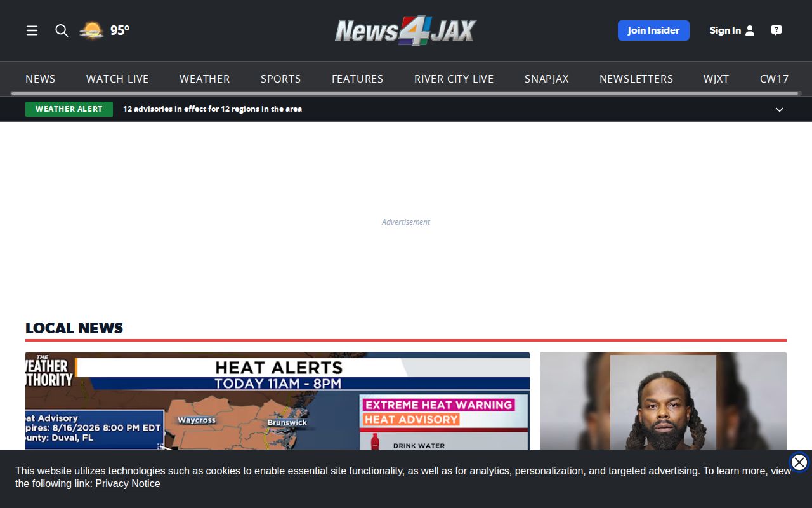Viewport: 812px width, 508px height.
Task: Select the WEATHER menu item
Action: (x=205, y=79)
